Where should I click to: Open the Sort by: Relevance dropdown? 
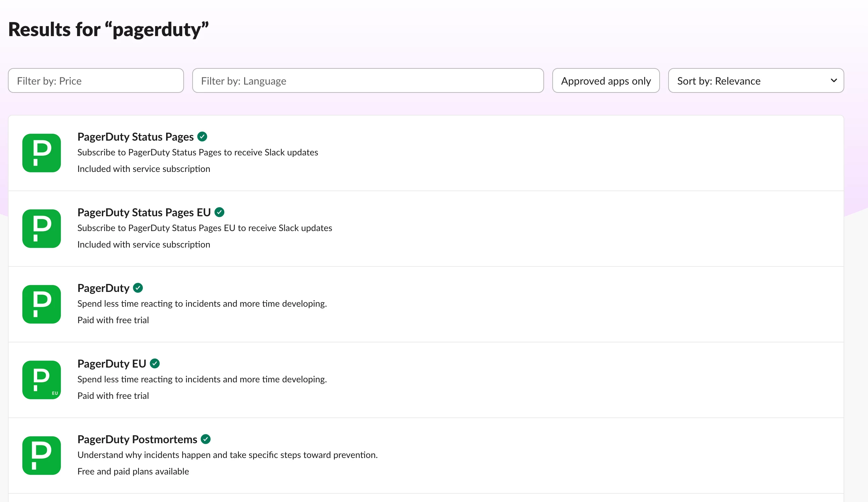[x=756, y=80]
